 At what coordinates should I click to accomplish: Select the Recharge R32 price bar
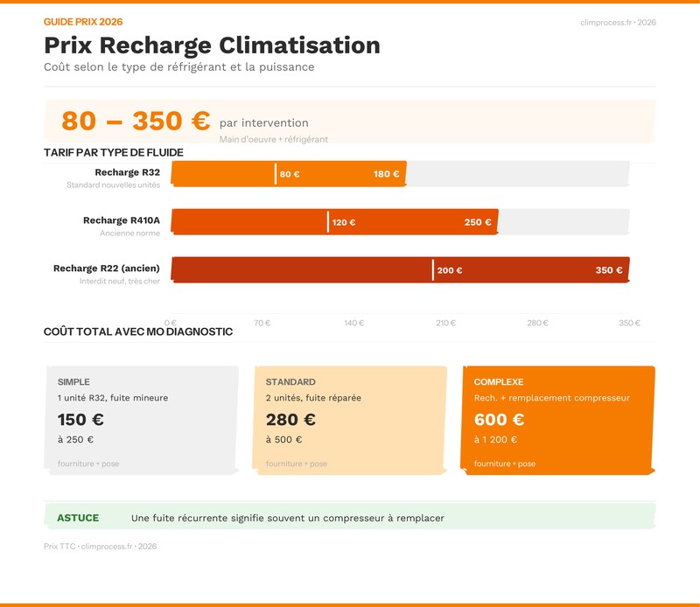click(x=289, y=175)
